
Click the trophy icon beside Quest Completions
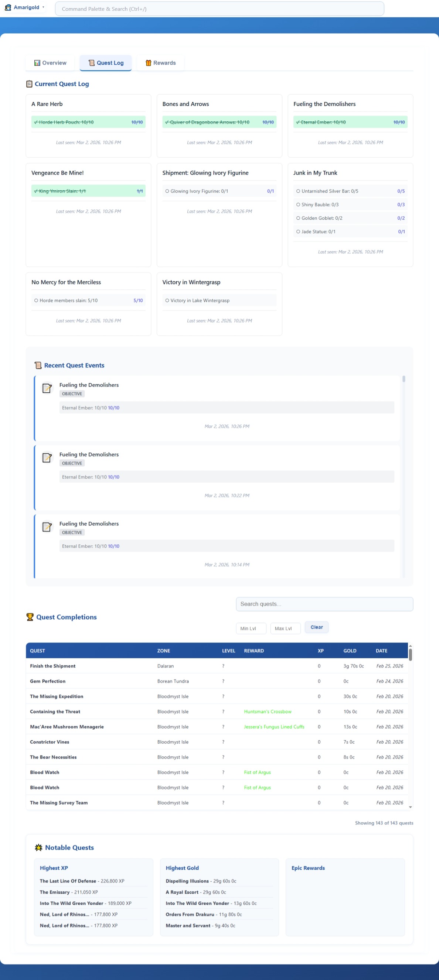coord(30,617)
